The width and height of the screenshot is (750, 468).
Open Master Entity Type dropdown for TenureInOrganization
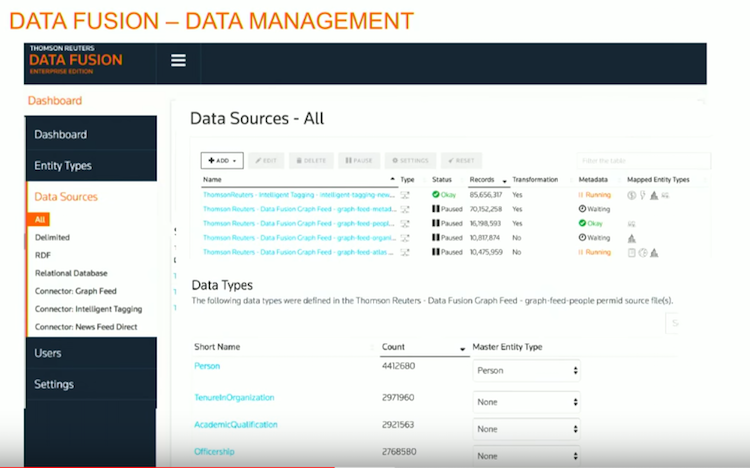tap(526, 402)
